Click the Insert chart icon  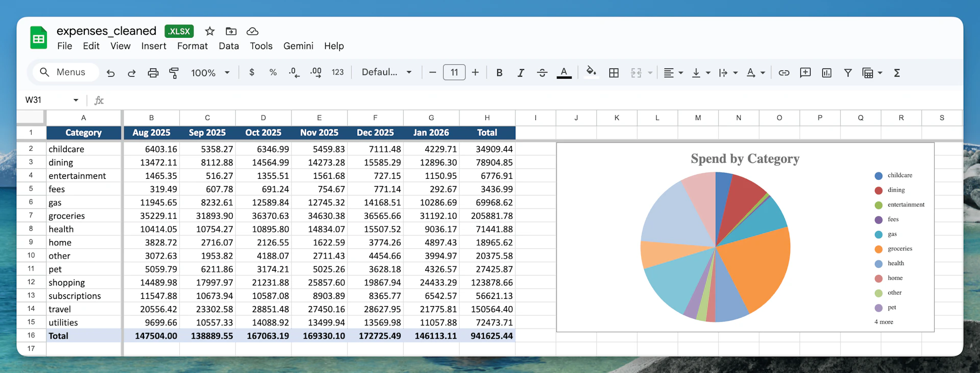tap(827, 73)
